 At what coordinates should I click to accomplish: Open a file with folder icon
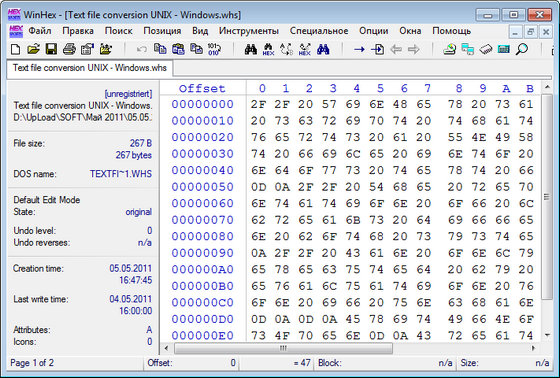point(33,49)
